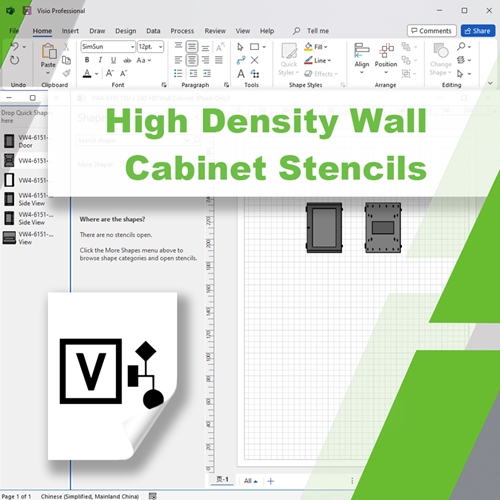
Task: Open the SimSun font name dropdown
Action: 132,47
